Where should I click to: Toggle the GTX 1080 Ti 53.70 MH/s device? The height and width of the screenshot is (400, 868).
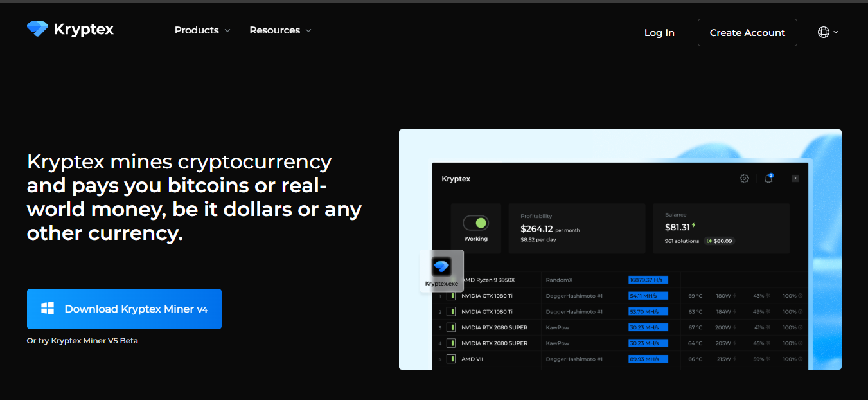451,312
